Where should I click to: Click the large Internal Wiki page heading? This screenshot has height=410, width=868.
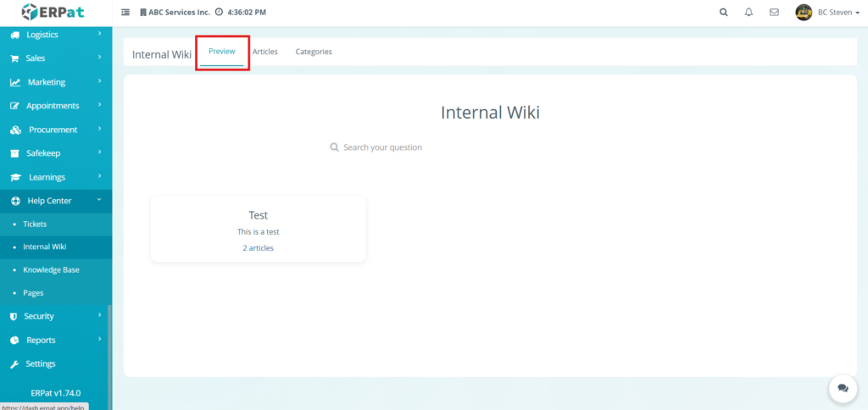point(490,113)
